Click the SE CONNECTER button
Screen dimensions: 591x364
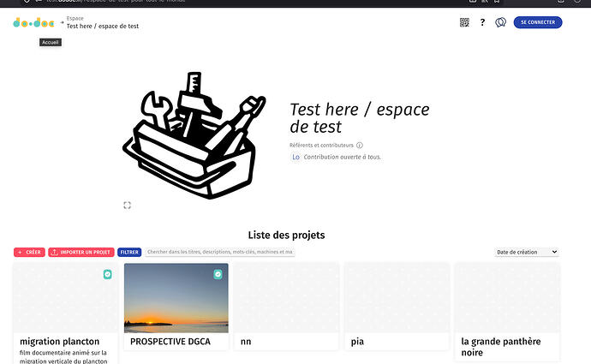[x=538, y=22]
